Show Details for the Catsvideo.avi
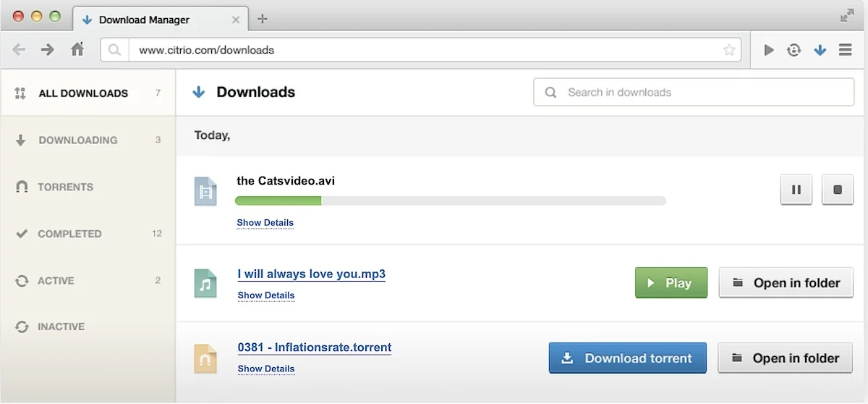The width and height of the screenshot is (868, 404). point(265,222)
